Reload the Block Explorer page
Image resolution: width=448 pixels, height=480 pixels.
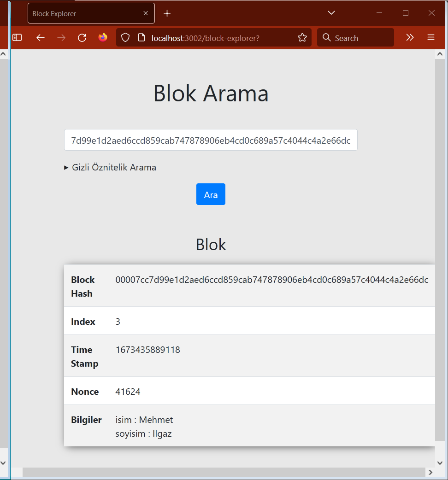tap(82, 38)
